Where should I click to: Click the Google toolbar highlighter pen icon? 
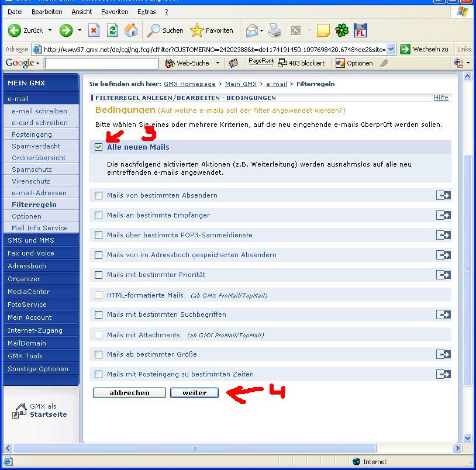[x=384, y=63]
